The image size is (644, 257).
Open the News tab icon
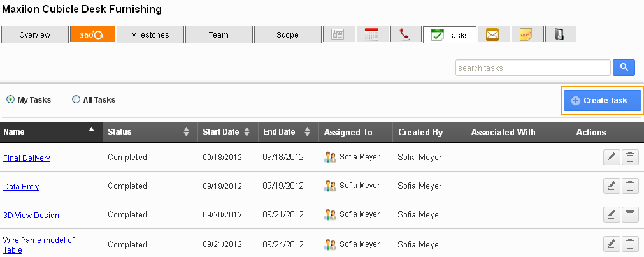338,34
